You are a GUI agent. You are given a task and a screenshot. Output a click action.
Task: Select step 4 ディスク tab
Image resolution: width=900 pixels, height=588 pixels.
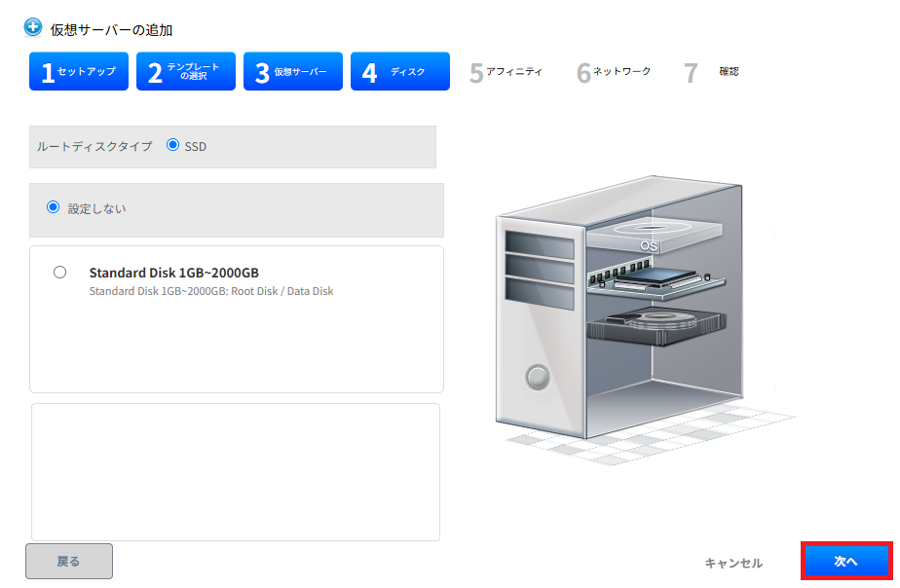pyautogui.click(x=400, y=71)
